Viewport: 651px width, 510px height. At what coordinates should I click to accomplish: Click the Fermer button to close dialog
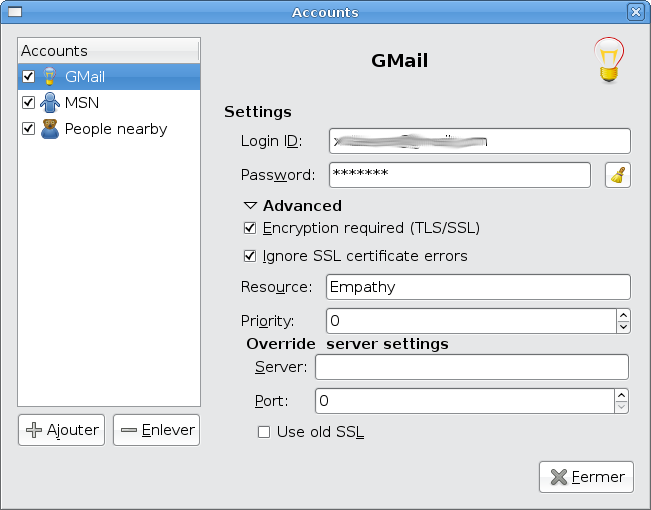point(587,477)
